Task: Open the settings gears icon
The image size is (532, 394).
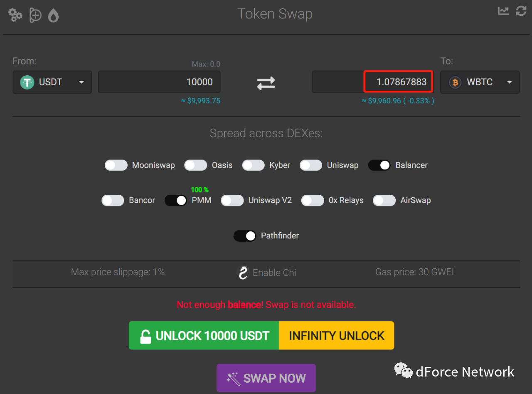Action: click(x=15, y=15)
